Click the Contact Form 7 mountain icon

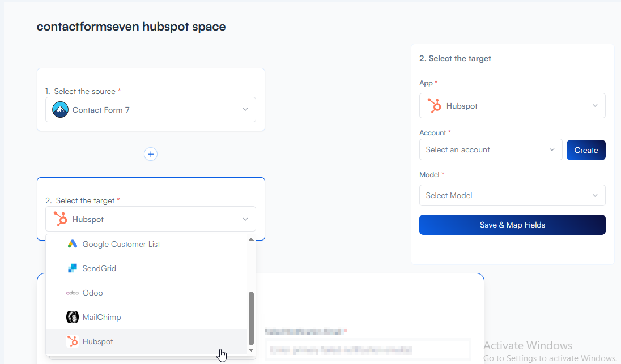[60, 110]
